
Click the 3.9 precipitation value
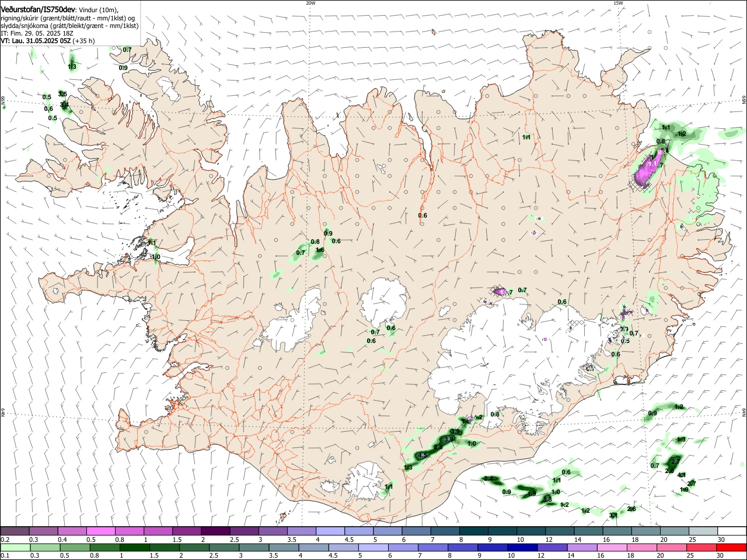[x=449, y=439]
